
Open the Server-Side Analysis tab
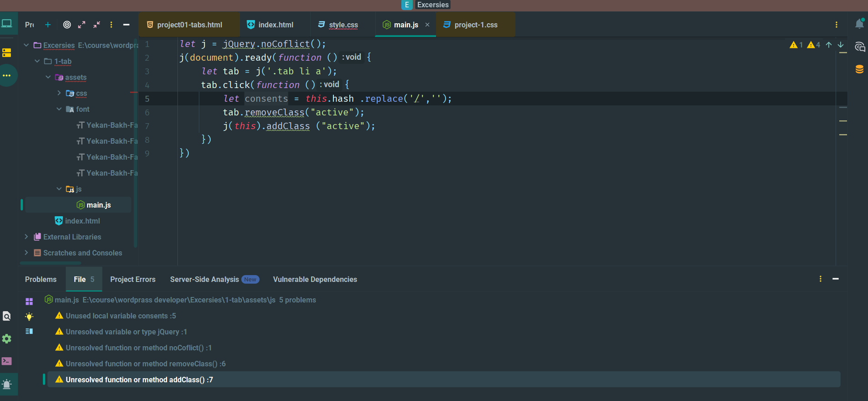click(x=214, y=279)
